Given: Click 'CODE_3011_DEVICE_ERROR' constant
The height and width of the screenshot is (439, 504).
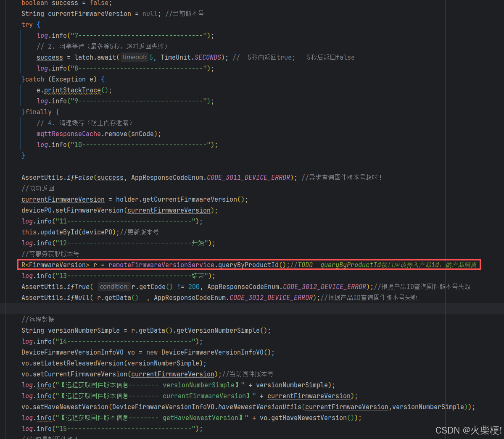Looking at the screenshot, I should pos(248,178).
